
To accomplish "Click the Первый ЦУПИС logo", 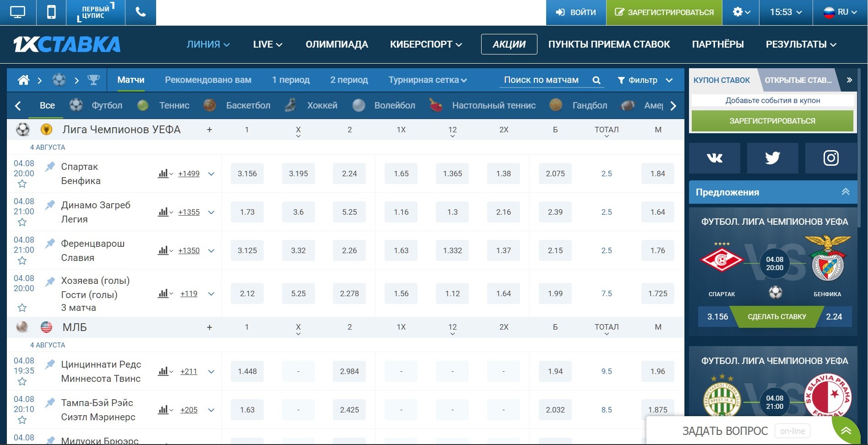I will pos(96,12).
